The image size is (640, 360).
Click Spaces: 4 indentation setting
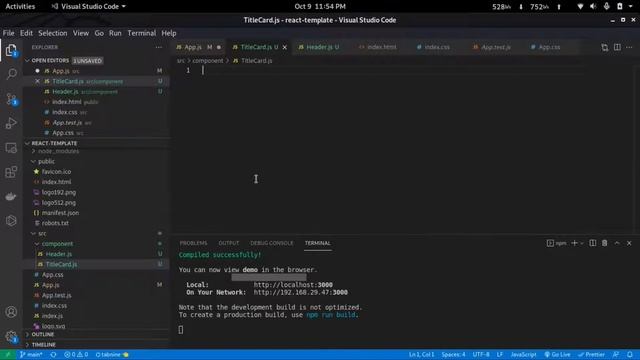tap(453, 355)
